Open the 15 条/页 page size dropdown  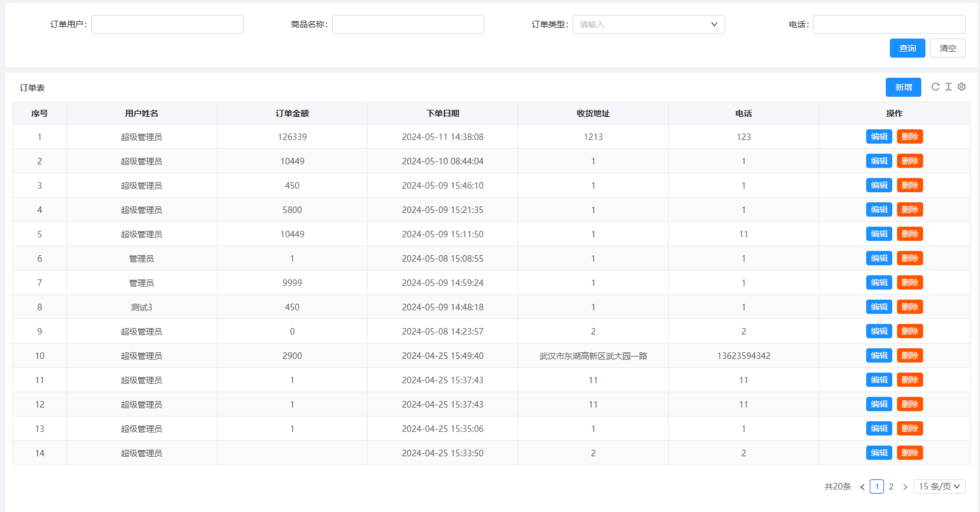(940, 486)
